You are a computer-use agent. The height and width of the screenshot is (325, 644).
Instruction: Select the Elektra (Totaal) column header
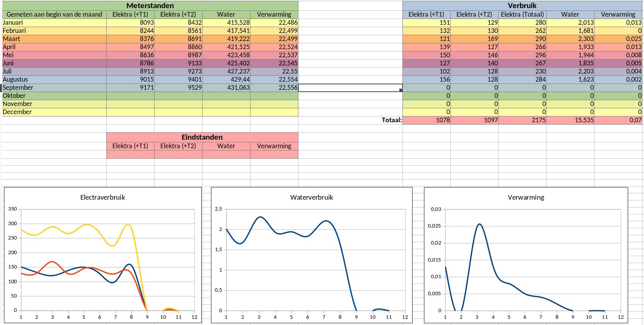tap(522, 14)
